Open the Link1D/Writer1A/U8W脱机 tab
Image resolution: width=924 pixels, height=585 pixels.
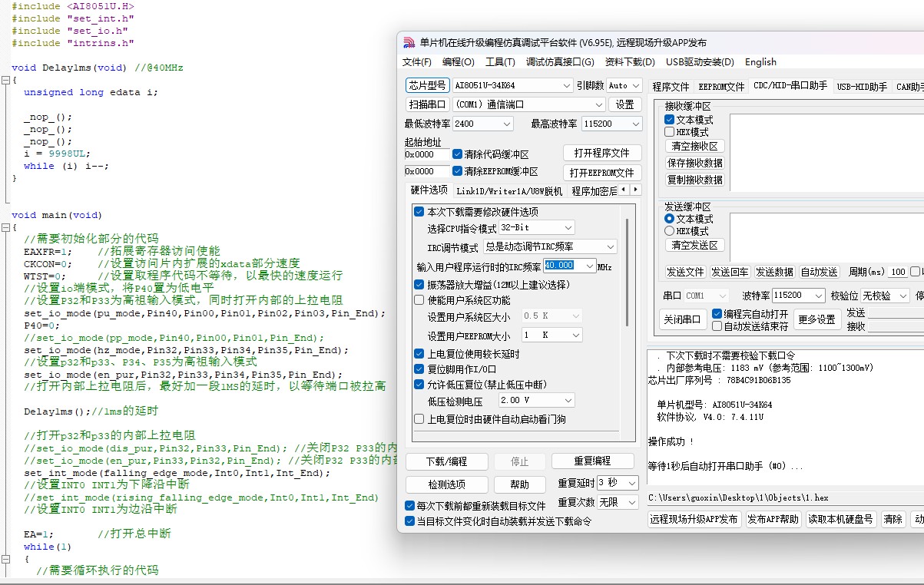coord(509,191)
